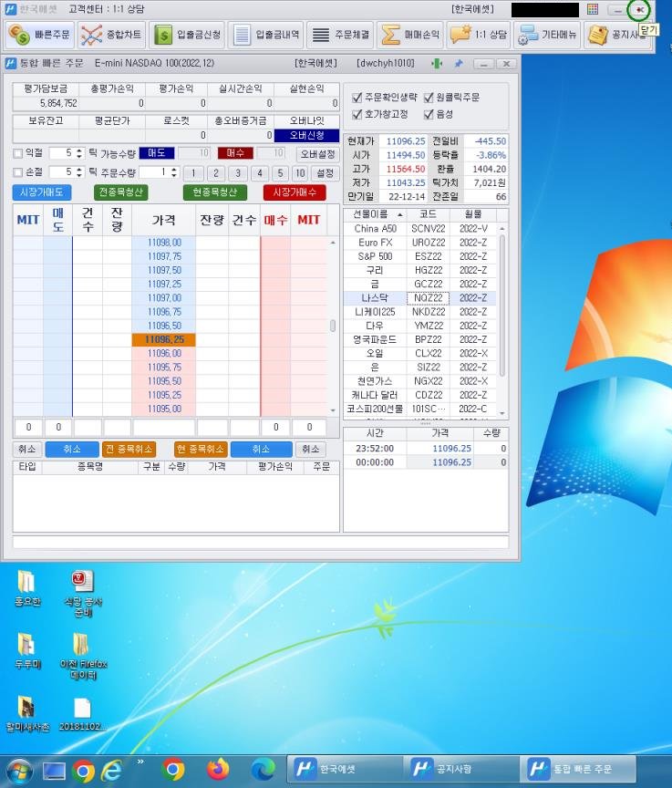Open 매매손익 profit and loss button
This screenshot has height=788, width=672.
click(x=409, y=35)
